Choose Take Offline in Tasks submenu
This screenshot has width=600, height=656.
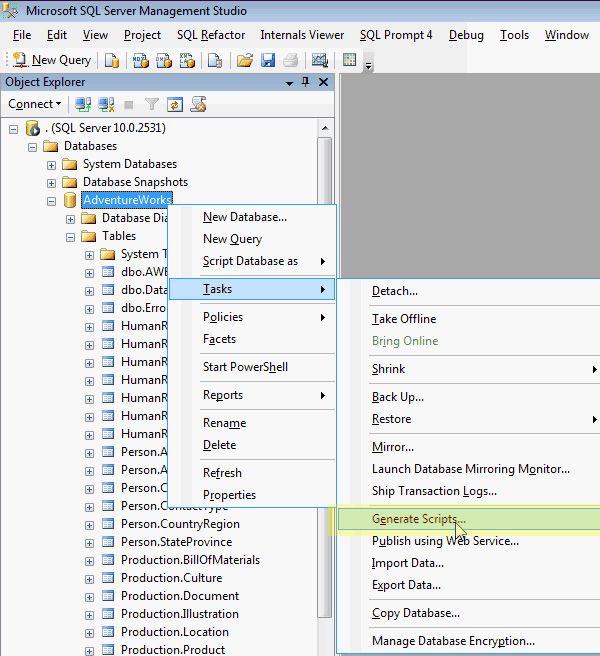tap(469, 319)
